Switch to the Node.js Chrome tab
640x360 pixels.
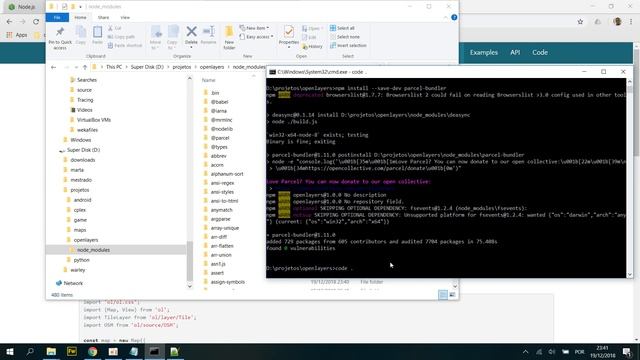22,7
